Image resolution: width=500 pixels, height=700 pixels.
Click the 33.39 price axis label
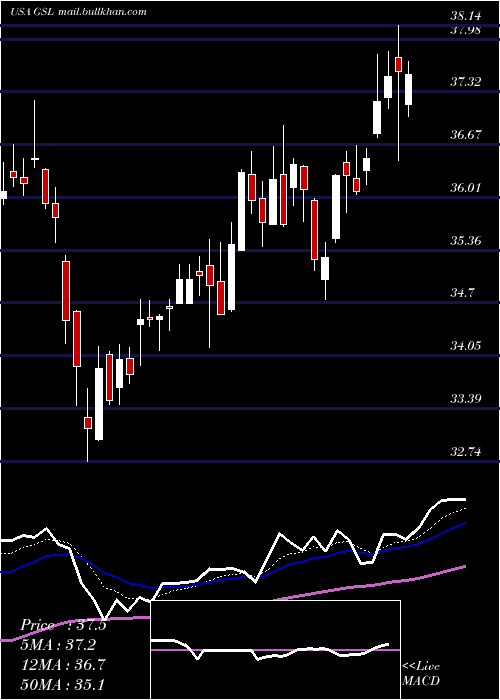pyautogui.click(x=465, y=398)
